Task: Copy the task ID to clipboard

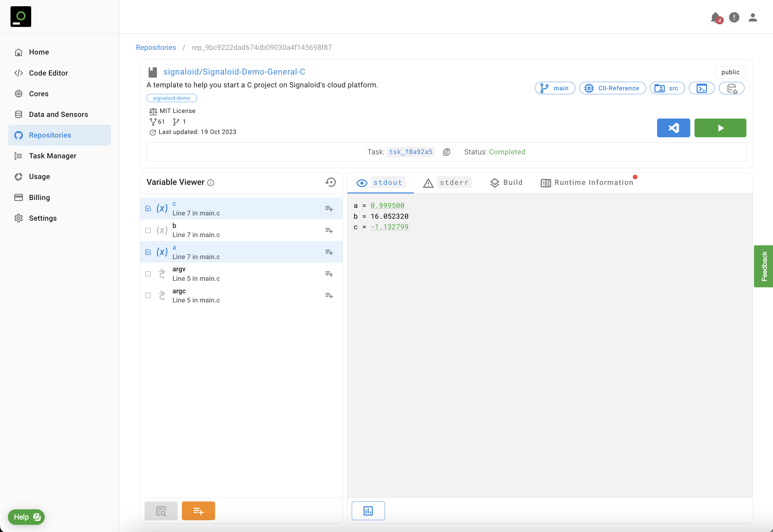Action: (x=446, y=152)
